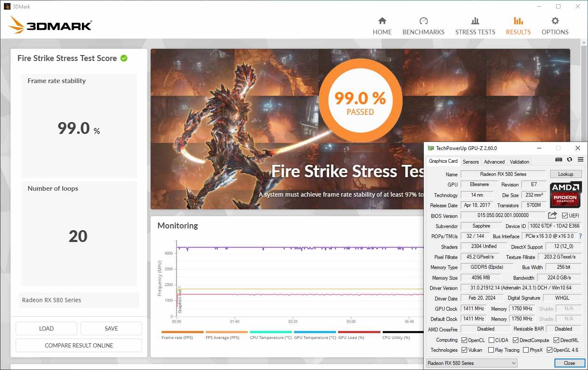
Task: Toggle the Ray Tracing checkbox
Action: coord(491,350)
